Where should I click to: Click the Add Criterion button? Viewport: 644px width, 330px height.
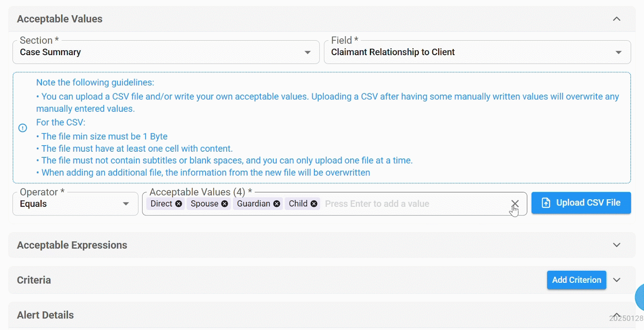(576, 280)
